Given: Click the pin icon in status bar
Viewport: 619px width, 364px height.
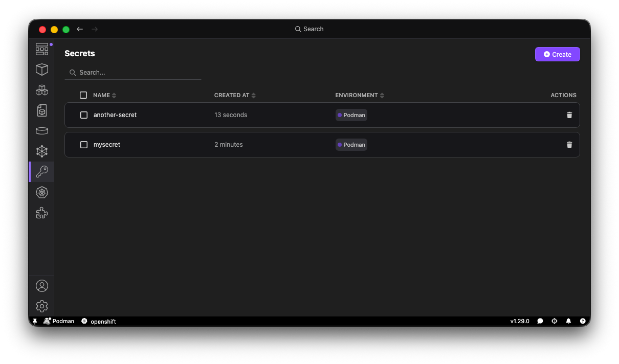Looking at the screenshot, I should (x=35, y=321).
